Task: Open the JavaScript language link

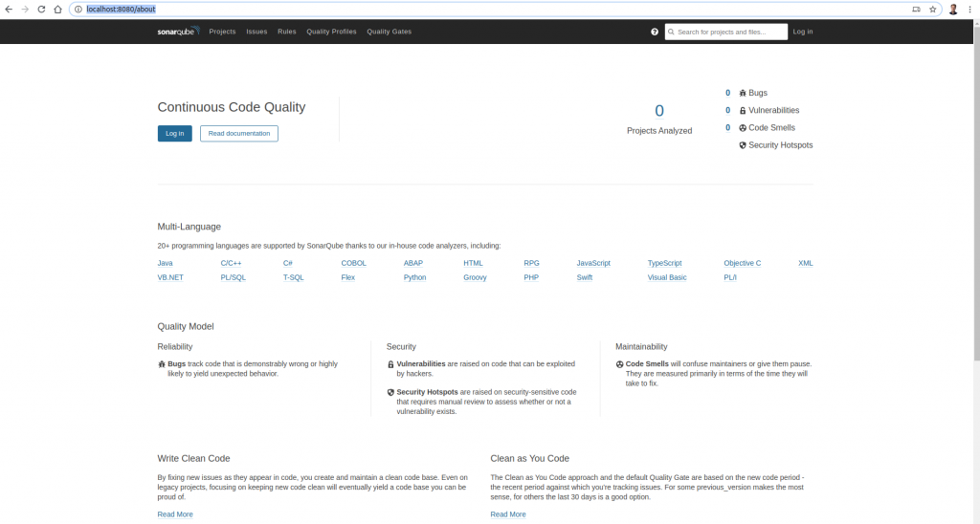Action: point(593,264)
